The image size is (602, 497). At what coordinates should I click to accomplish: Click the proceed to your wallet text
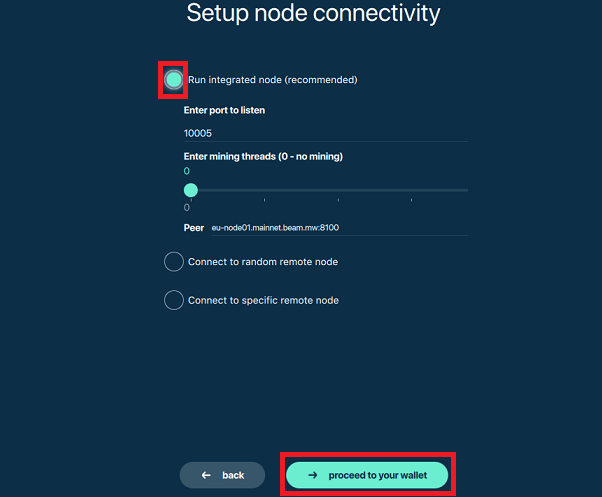[x=378, y=475]
